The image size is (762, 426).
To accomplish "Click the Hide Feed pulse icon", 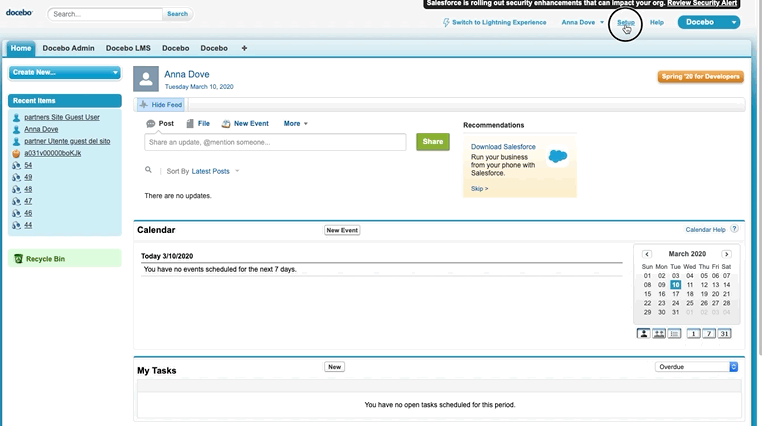I will pos(143,104).
